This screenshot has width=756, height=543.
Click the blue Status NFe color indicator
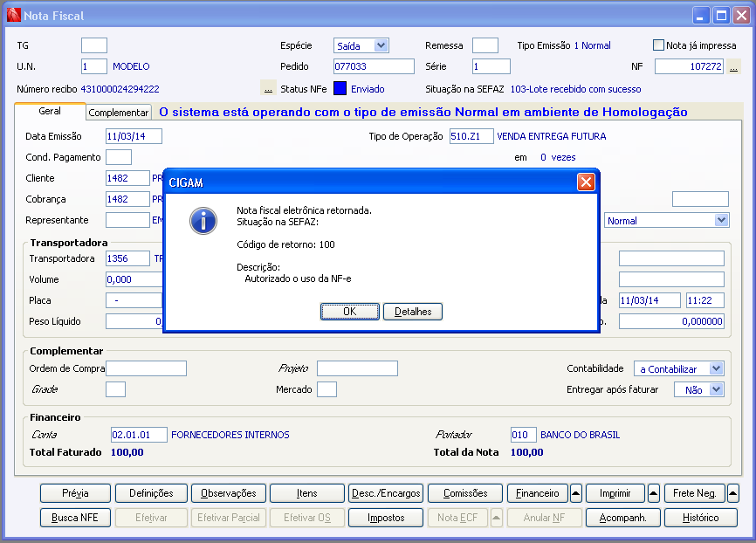(340, 89)
